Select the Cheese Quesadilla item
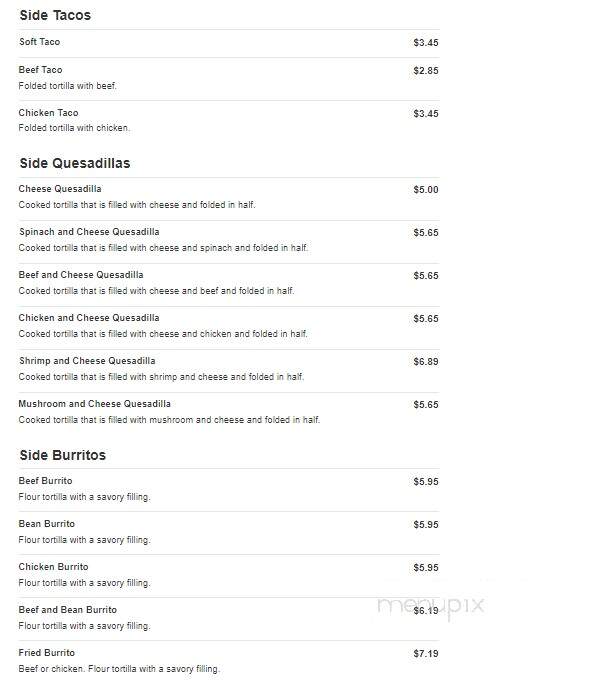Screen dimensions: 610x688 60,189
